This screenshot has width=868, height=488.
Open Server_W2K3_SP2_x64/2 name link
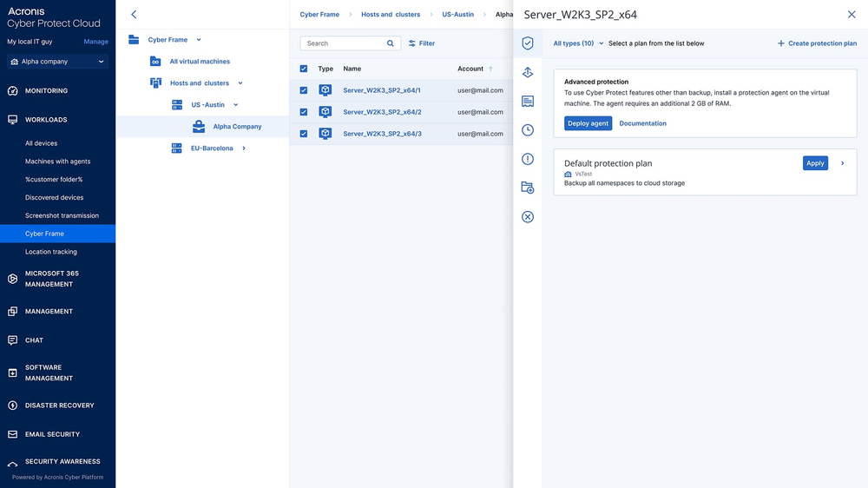382,112
